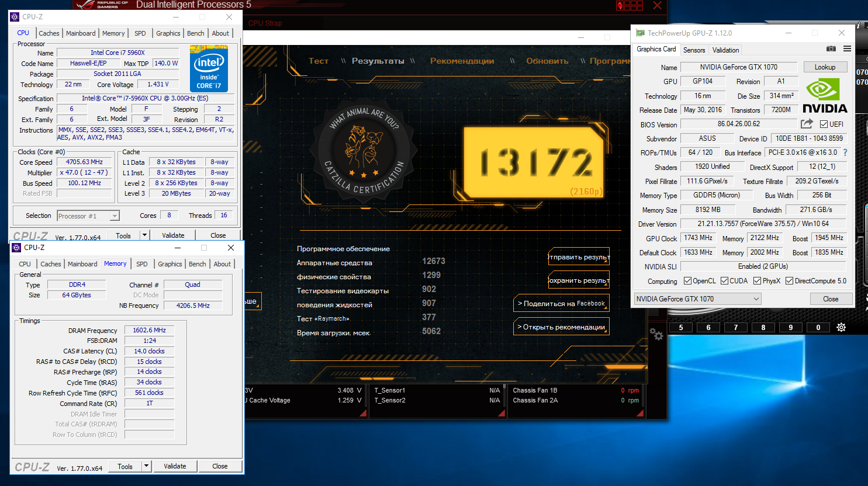Close the Dual Intelligent Processors 5 window
868x486 pixels.
pos(658,5)
